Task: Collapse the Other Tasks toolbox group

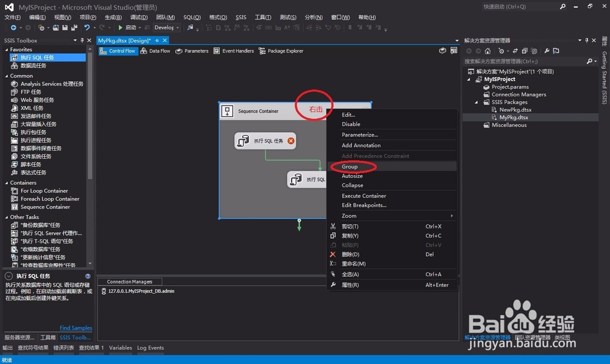Action: pyautogui.click(x=7, y=217)
